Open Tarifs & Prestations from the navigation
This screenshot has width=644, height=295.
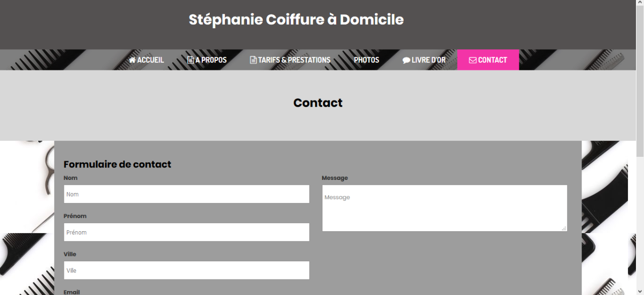click(x=290, y=60)
